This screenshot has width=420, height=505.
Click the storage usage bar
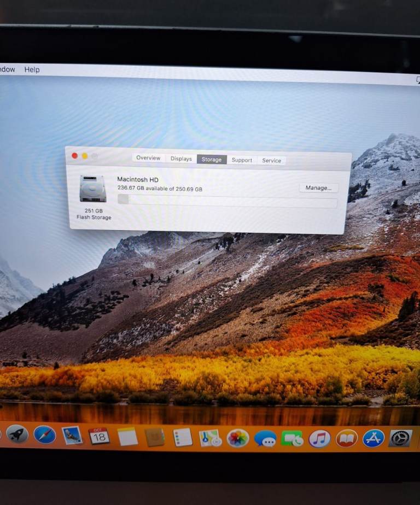click(227, 201)
